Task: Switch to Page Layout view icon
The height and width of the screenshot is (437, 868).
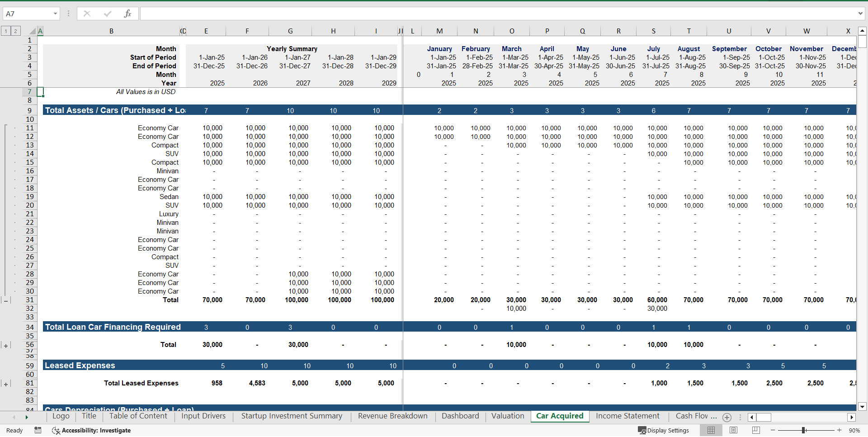Action: coord(733,430)
